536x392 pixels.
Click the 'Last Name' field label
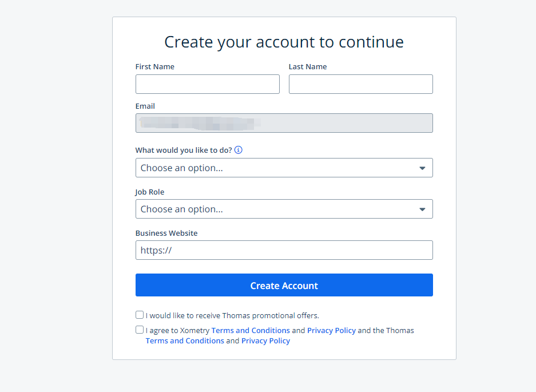(308, 67)
